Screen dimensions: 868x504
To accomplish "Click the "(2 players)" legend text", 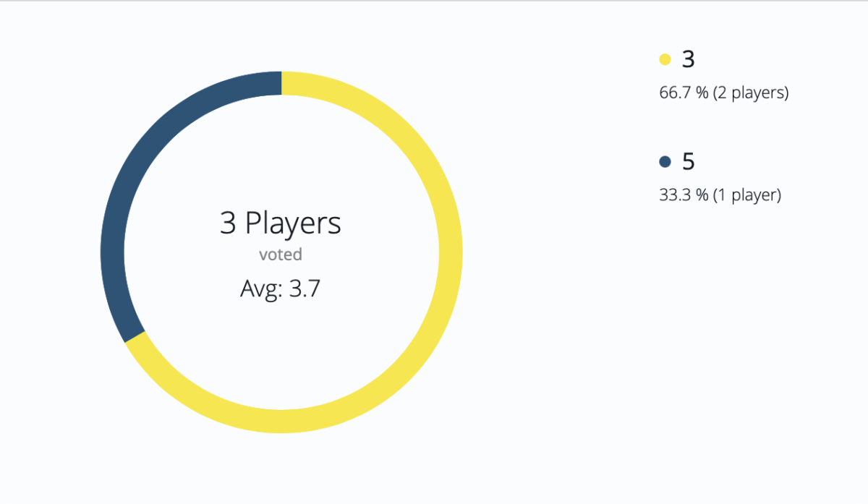I will [751, 93].
